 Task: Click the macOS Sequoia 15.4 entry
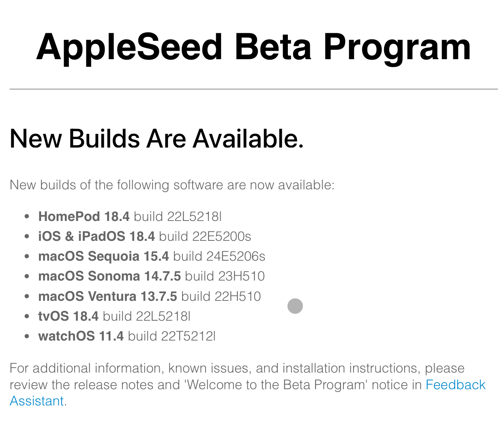(103, 256)
